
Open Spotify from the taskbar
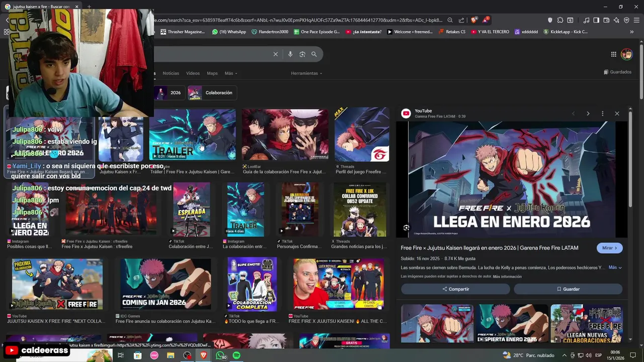click(x=236, y=355)
